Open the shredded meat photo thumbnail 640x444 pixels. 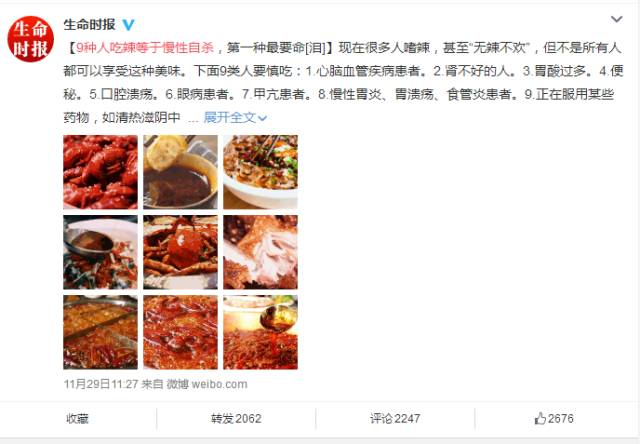(x=260, y=252)
